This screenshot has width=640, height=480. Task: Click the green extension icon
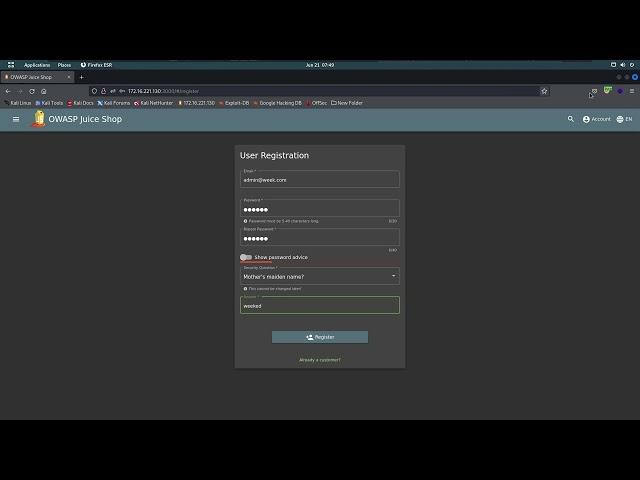coord(608,90)
